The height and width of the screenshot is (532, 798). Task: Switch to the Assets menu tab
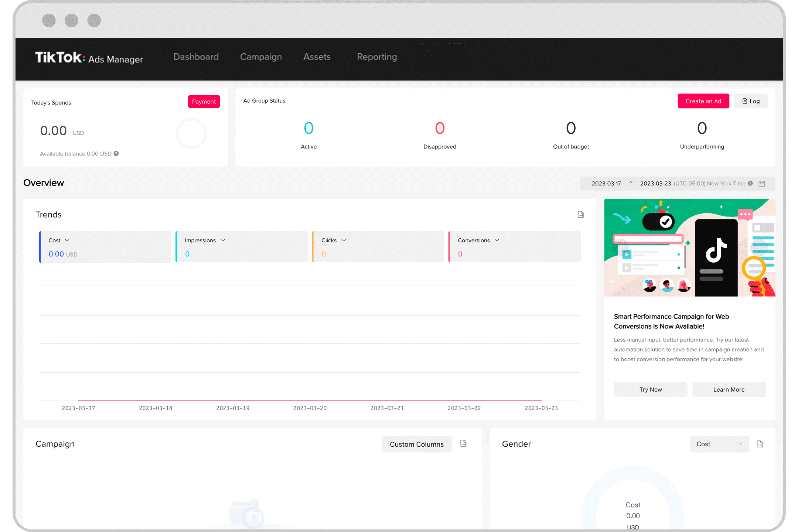click(317, 57)
